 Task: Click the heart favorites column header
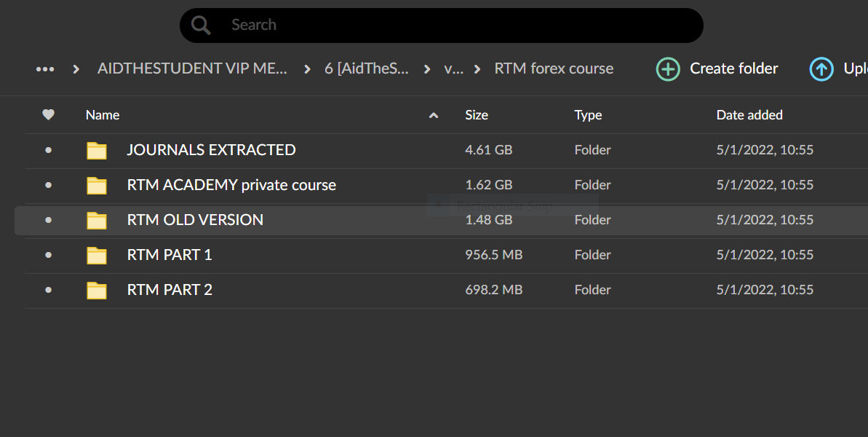49,115
